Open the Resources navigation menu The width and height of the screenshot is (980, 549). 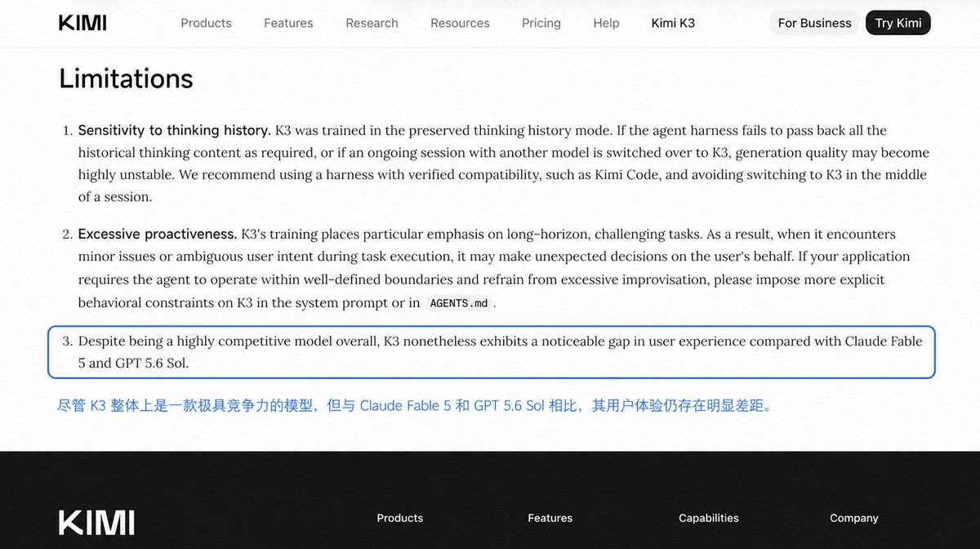tap(460, 23)
